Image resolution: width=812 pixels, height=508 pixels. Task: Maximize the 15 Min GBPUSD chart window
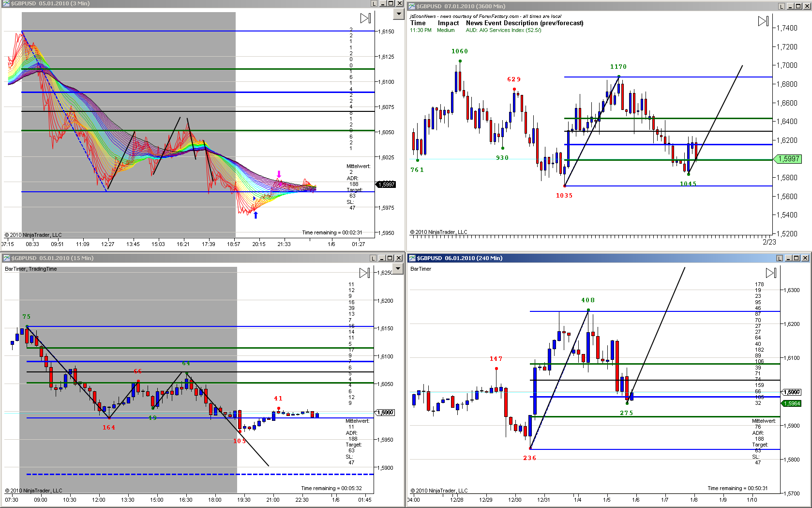(391, 258)
